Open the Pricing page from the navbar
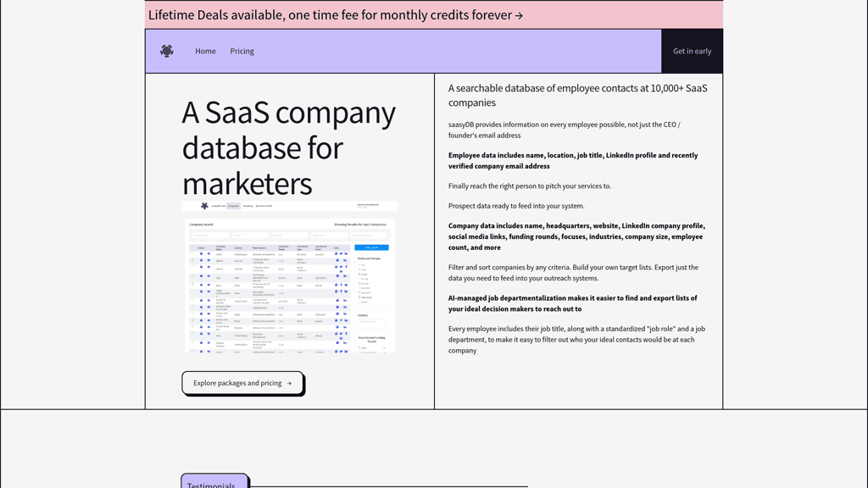868x488 pixels. point(242,51)
